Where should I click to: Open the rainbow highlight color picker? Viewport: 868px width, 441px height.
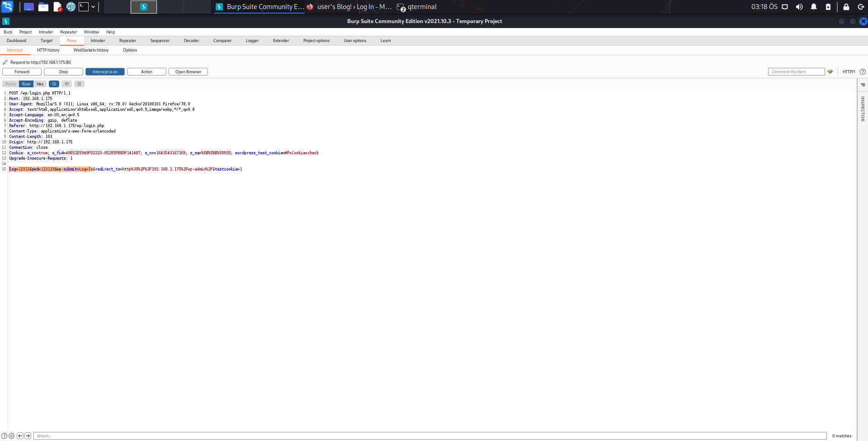pyautogui.click(x=830, y=71)
